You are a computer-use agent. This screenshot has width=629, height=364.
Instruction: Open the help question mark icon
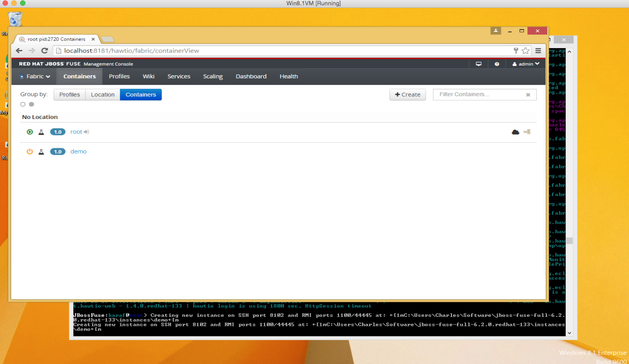click(x=497, y=64)
